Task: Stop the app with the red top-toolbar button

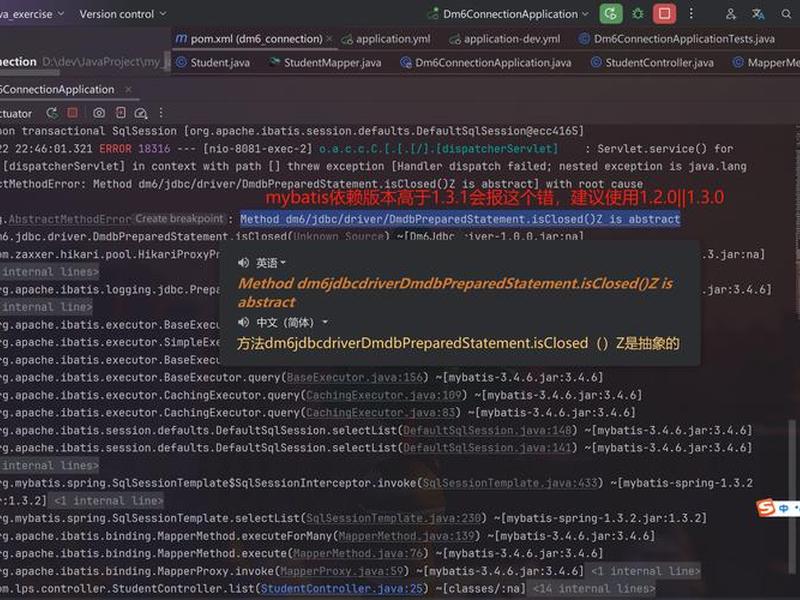Action: pos(664,14)
